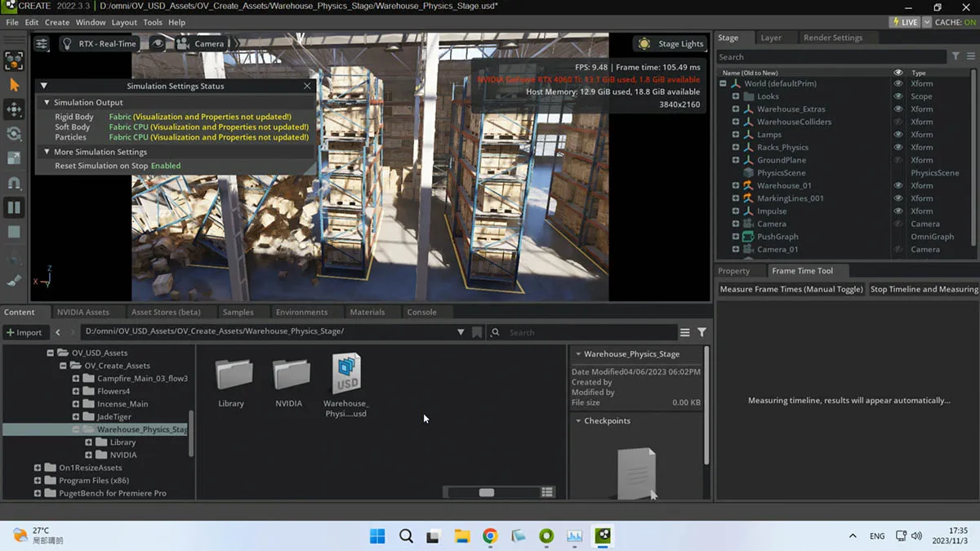Switch to the Materials tab
This screenshot has width=980, height=551.
(x=367, y=312)
